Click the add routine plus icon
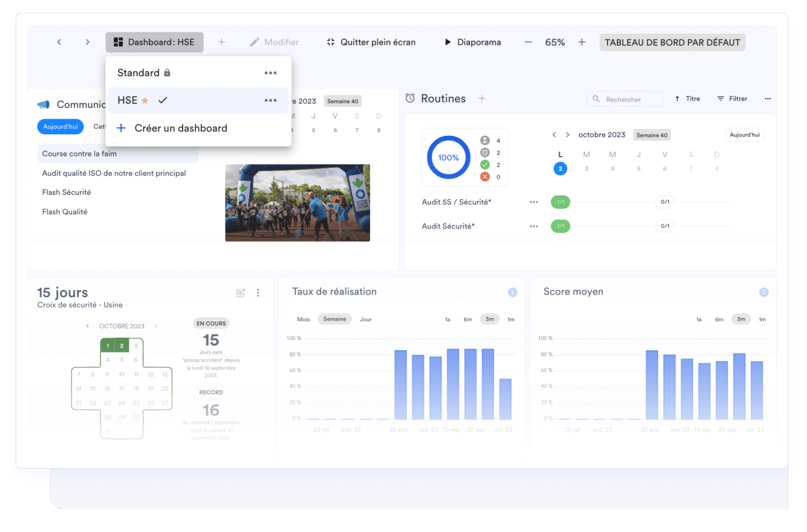807x532 pixels. click(482, 99)
